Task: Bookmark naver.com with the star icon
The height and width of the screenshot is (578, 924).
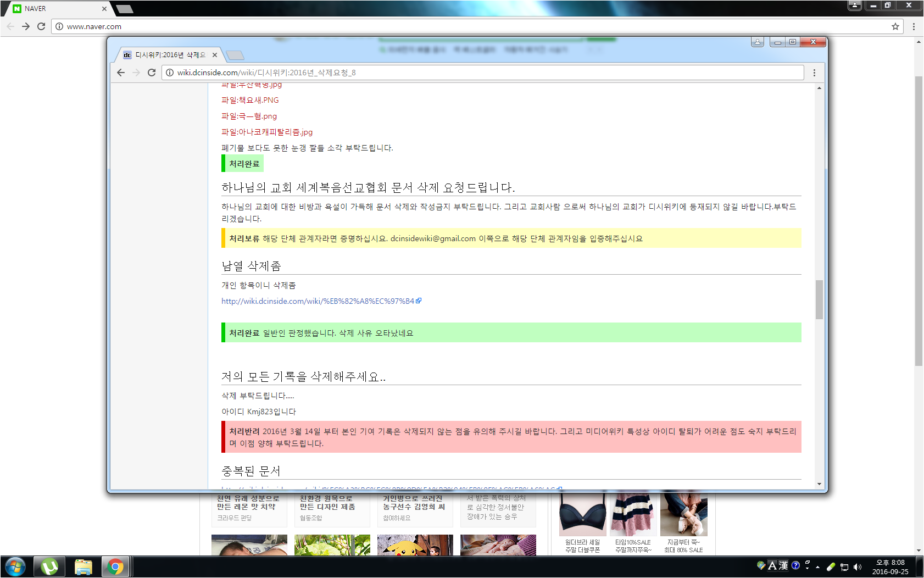Action: click(x=895, y=26)
